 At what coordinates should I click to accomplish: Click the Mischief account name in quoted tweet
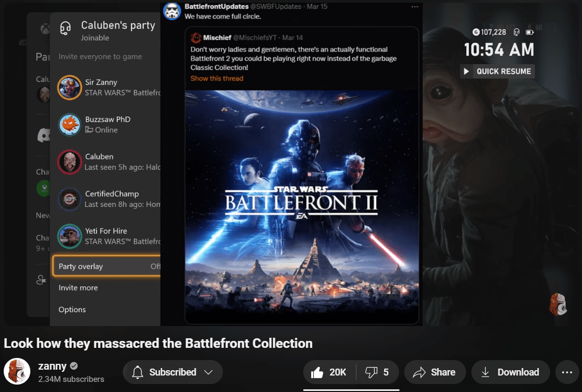[217, 37]
